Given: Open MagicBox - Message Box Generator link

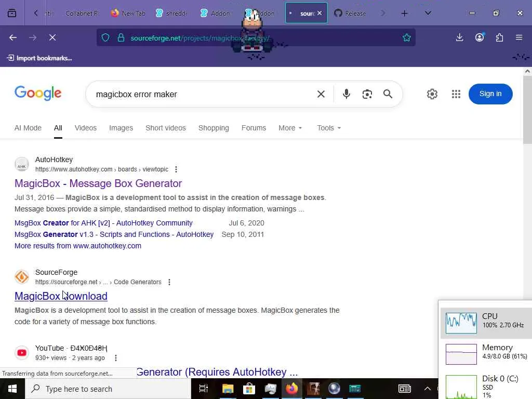Looking at the screenshot, I should (98, 183).
